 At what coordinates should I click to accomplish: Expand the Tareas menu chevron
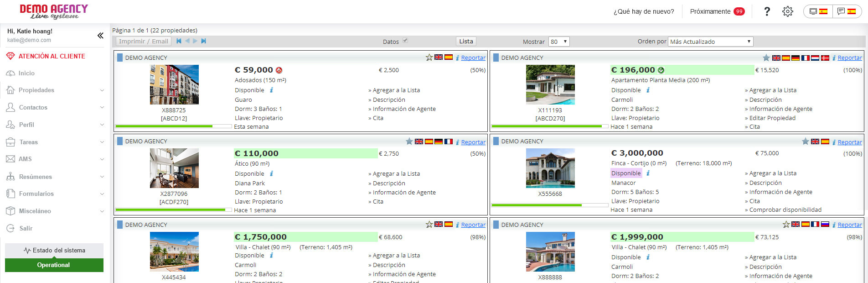[x=102, y=142]
